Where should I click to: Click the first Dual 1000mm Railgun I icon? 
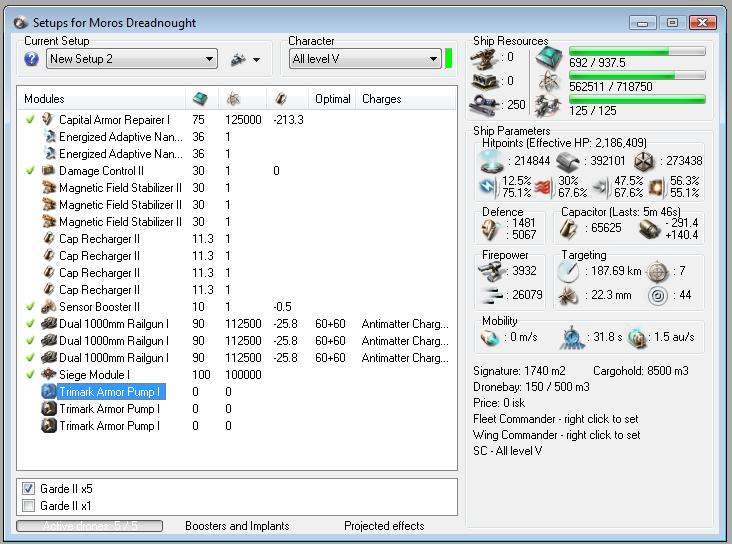[x=49, y=324]
